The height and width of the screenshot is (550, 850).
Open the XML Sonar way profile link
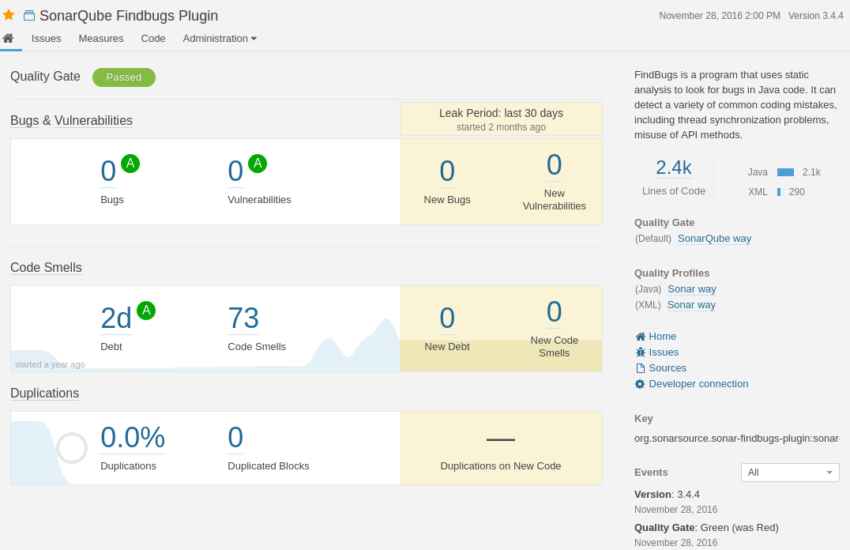pos(691,305)
